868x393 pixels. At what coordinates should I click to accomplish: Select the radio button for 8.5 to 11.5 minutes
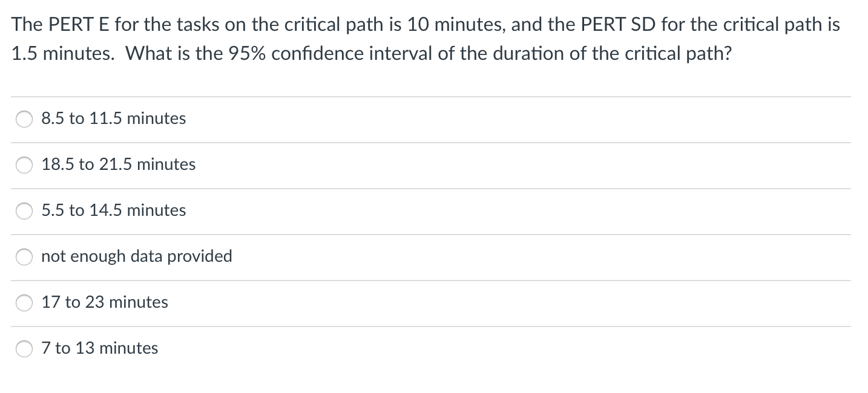point(24,119)
